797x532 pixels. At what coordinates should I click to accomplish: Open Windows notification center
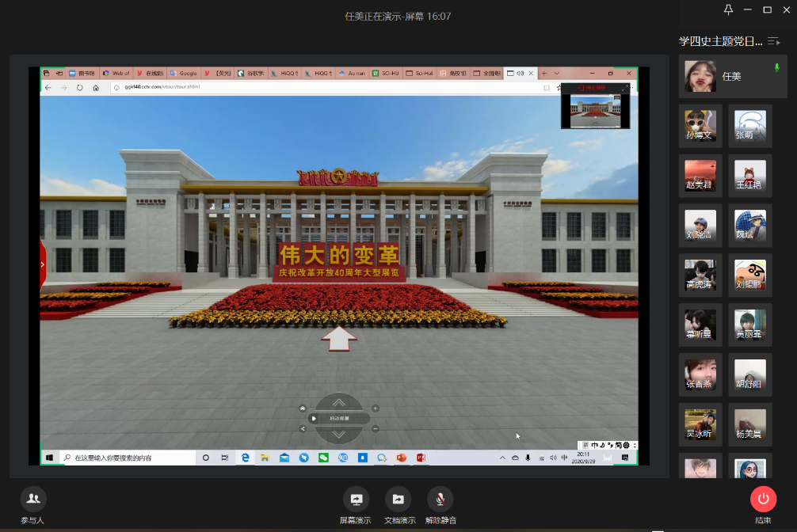click(x=625, y=458)
